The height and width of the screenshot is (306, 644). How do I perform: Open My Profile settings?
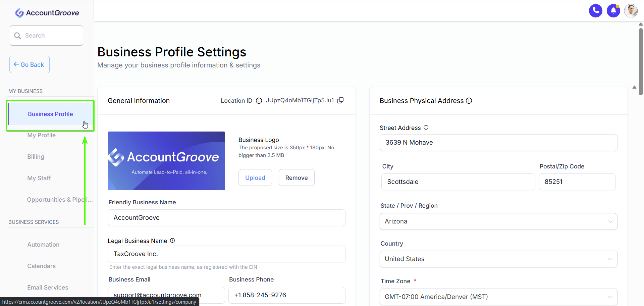click(42, 135)
